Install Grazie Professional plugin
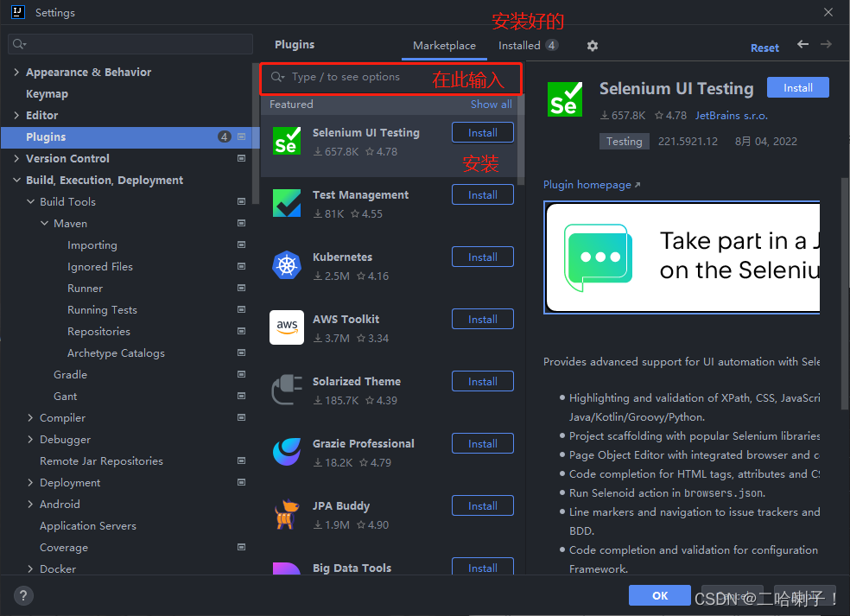 click(483, 443)
